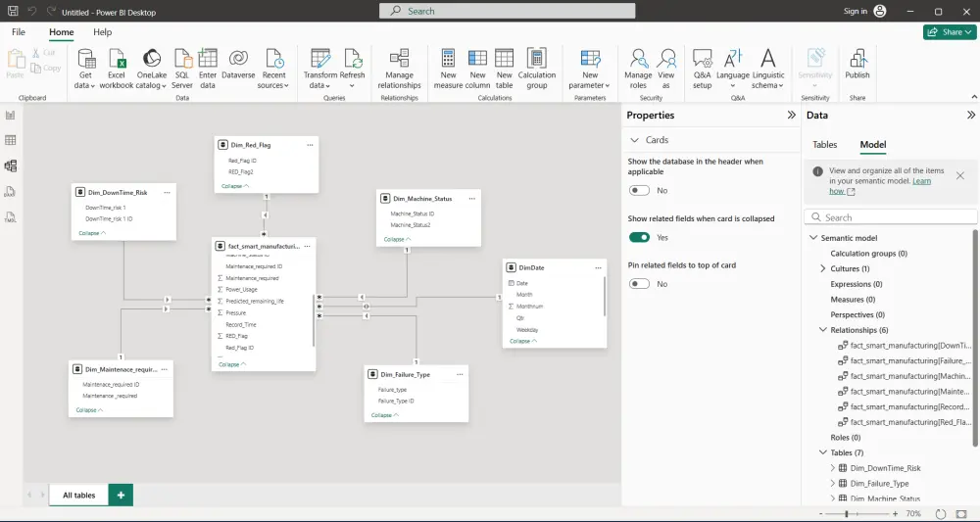Toggle Show the database in header
Screen dimensions: 980x522
click(x=639, y=190)
